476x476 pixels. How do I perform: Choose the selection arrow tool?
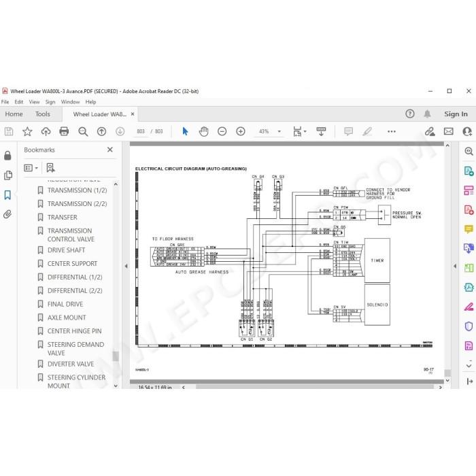pos(185,131)
